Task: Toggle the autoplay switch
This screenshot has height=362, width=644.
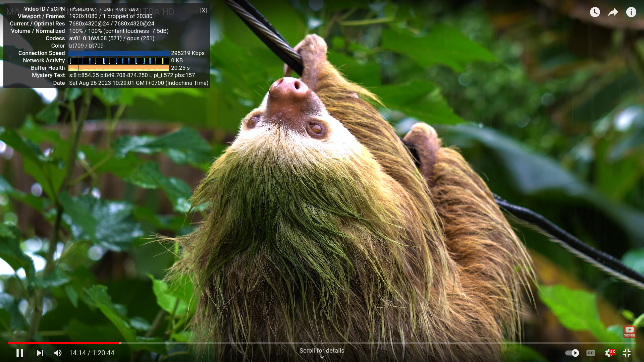Action: 572,353
